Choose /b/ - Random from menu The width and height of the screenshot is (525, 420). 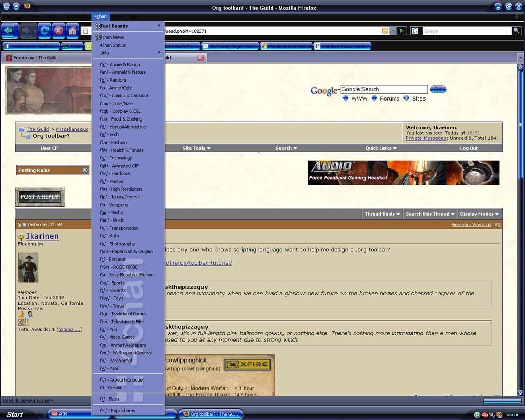pyautogui.click(x=128, y=80)
